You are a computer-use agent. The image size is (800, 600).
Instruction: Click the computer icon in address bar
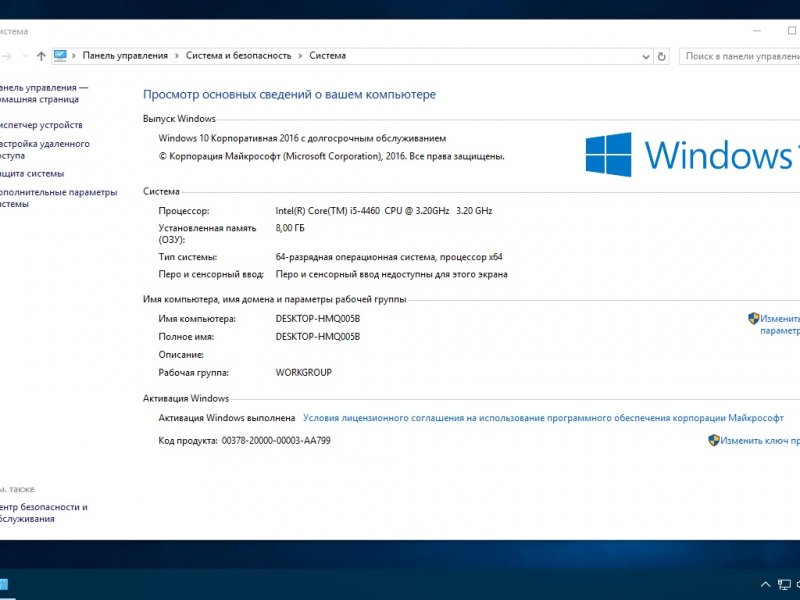coord(60,56)
